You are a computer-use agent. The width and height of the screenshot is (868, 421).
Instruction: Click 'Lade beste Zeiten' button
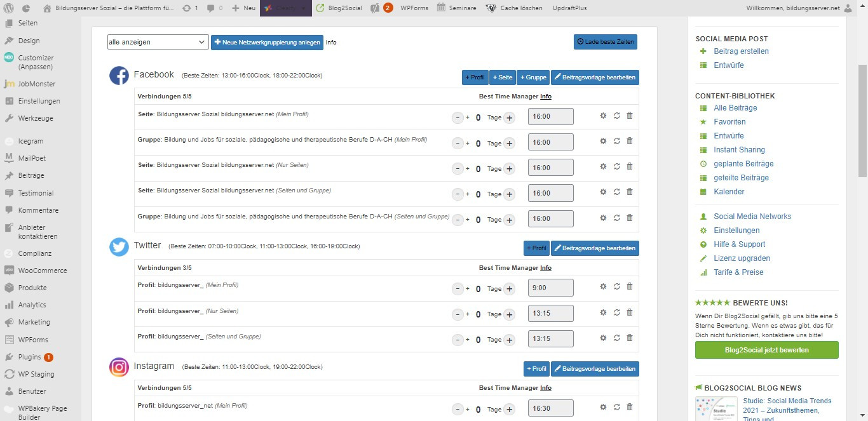coord(605,42)
